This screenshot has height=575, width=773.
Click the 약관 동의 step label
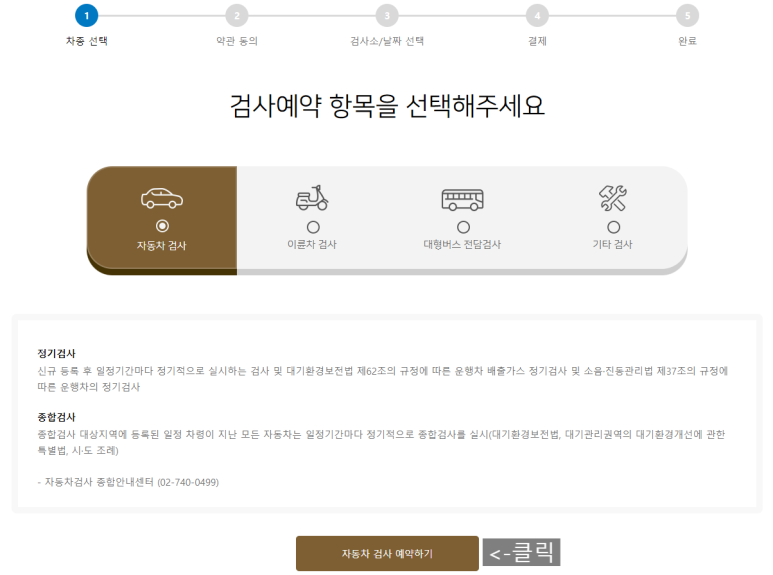tap(237, 41)
